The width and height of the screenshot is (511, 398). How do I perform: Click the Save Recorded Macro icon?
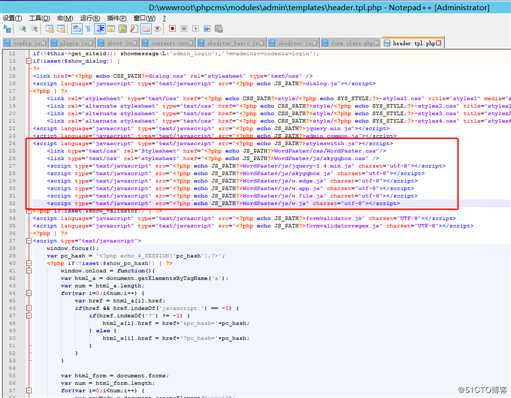point(218,29)
